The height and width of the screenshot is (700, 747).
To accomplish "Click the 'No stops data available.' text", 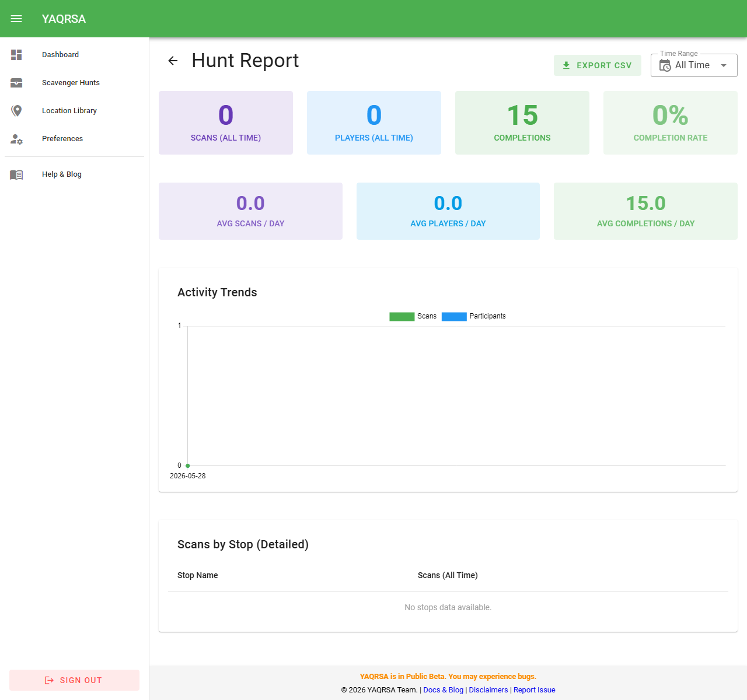I will tap(448, 607).
